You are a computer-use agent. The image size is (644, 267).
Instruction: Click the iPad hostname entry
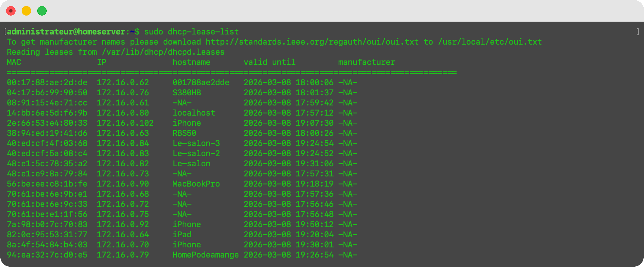click(182, 235)
